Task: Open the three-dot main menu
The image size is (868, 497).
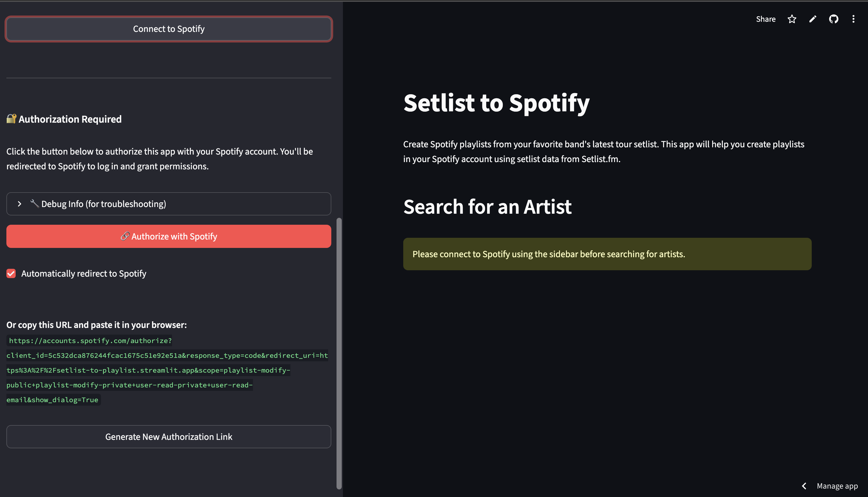Action: tap(853, 19)
